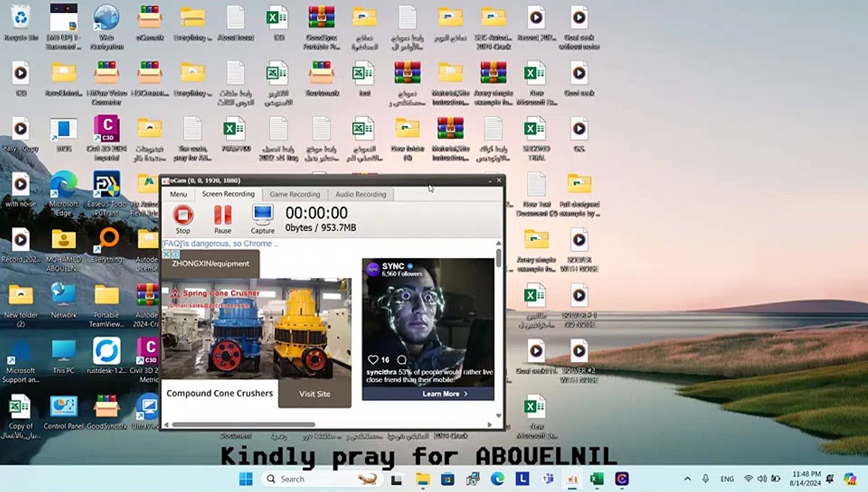Open the FAQ Chrome warning link

(x=220, y=243)
